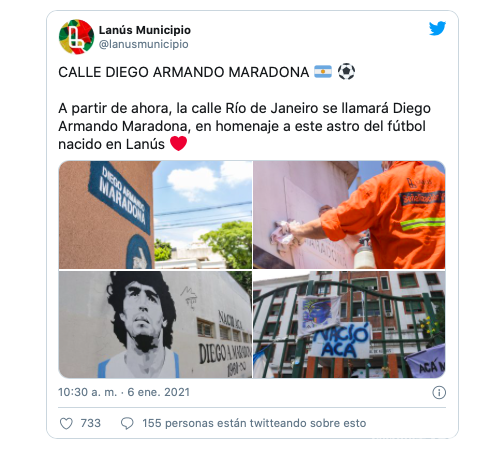Click the Argentina flag emoji
This screenshot has height=455, width=502.
click(x=323, y=72)
